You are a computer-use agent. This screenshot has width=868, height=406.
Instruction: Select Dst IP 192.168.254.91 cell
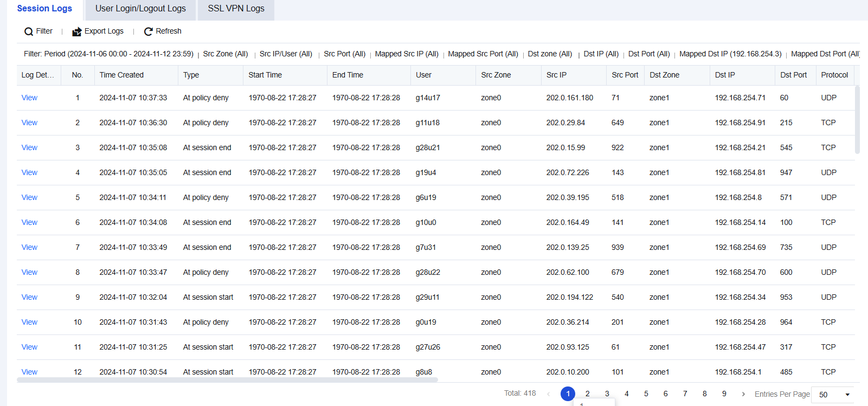coord(740,123)
